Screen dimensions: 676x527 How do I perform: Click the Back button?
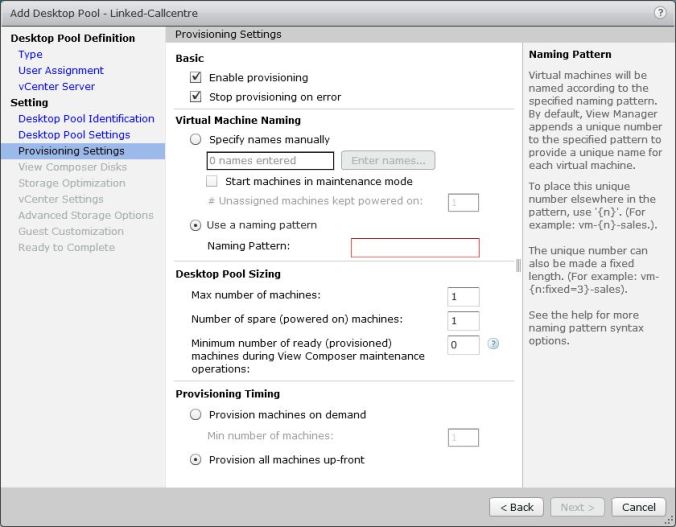coord(516,507)
